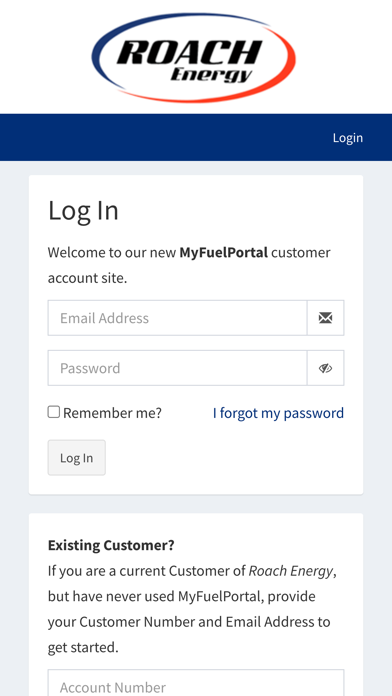
Task: Click the "Remember me?" label text
Action: pos(112,413)
